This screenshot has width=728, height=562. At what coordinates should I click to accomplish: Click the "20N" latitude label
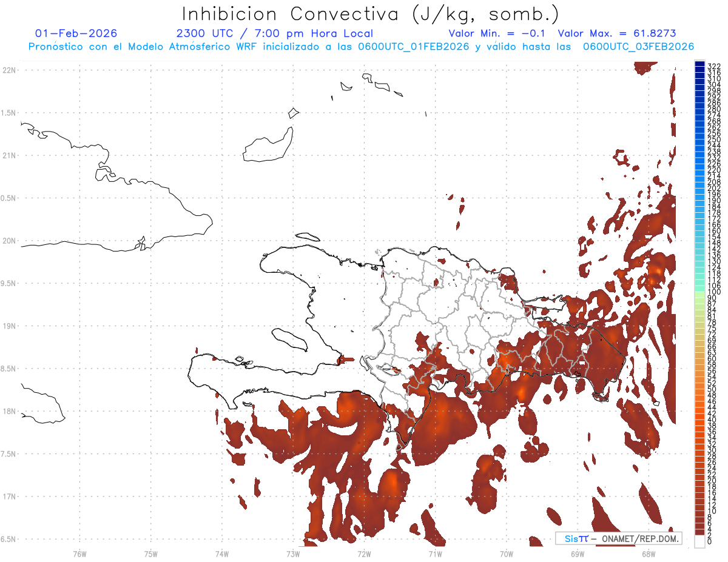(8, 241)
